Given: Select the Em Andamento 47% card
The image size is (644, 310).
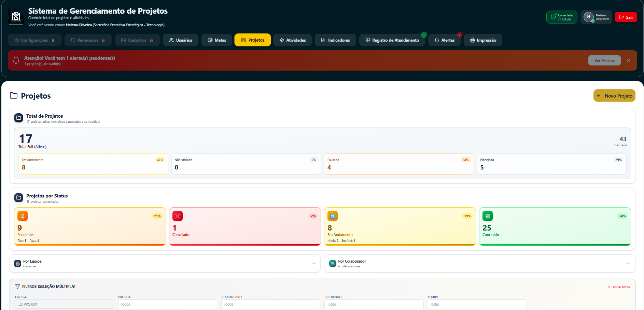Looking at the screenshot, I should click(93, 164).
